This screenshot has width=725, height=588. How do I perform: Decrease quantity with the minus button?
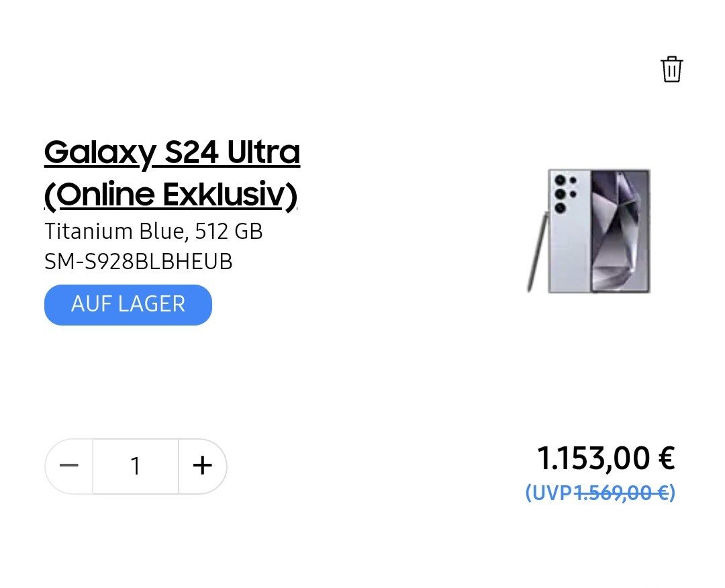69,466
